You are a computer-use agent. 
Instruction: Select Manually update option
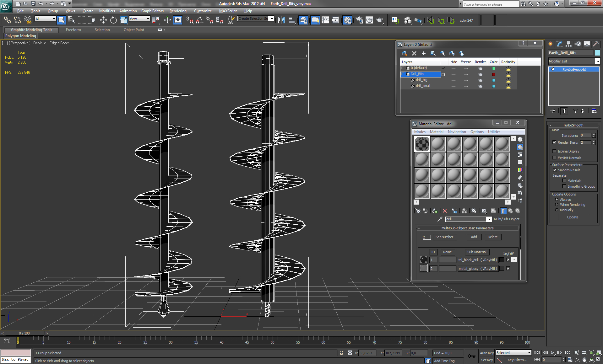(x=557, y=210)
